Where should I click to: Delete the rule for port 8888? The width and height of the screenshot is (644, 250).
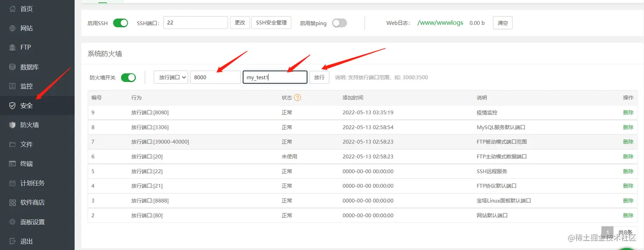(x=628, y=201)
